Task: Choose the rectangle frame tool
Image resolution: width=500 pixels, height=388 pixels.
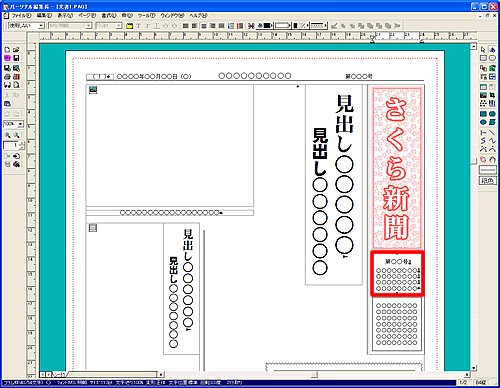Action: click(483, 58)
